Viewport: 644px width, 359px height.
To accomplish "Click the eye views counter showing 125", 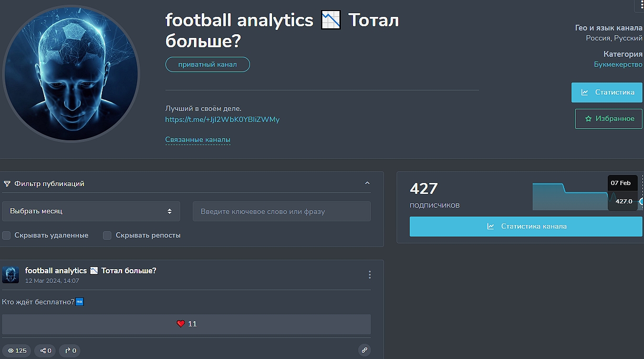I will coord(16,351).
